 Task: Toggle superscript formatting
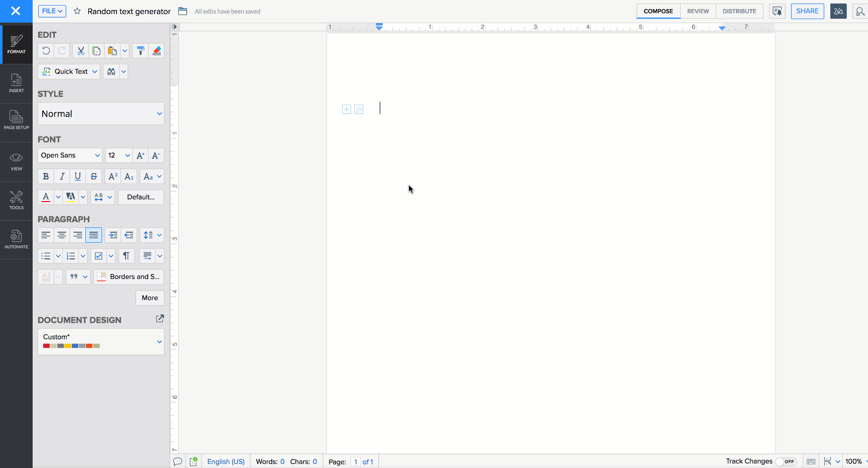(113, 176)
